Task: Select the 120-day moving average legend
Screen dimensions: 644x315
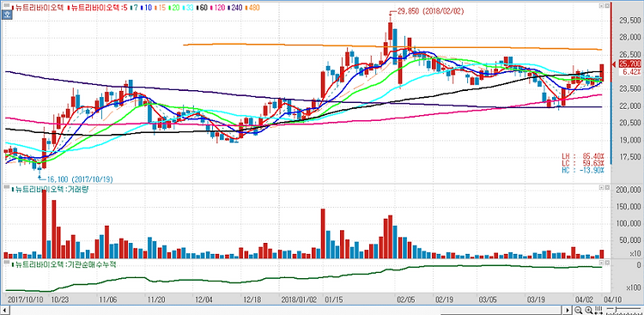Action: [217, 8]
